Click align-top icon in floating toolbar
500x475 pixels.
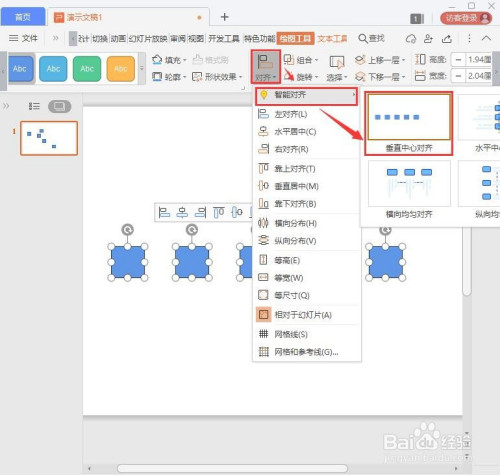[x=218, y=212]
